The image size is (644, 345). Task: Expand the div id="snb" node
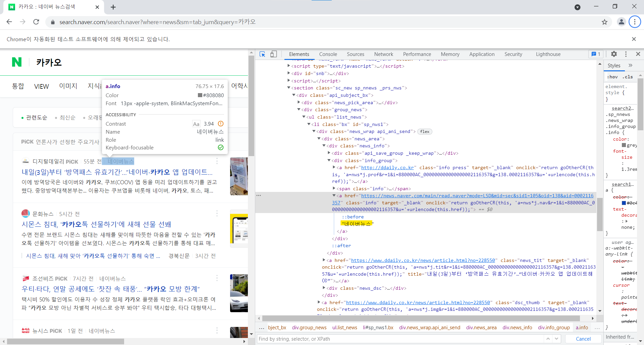[x=289, y=73]
